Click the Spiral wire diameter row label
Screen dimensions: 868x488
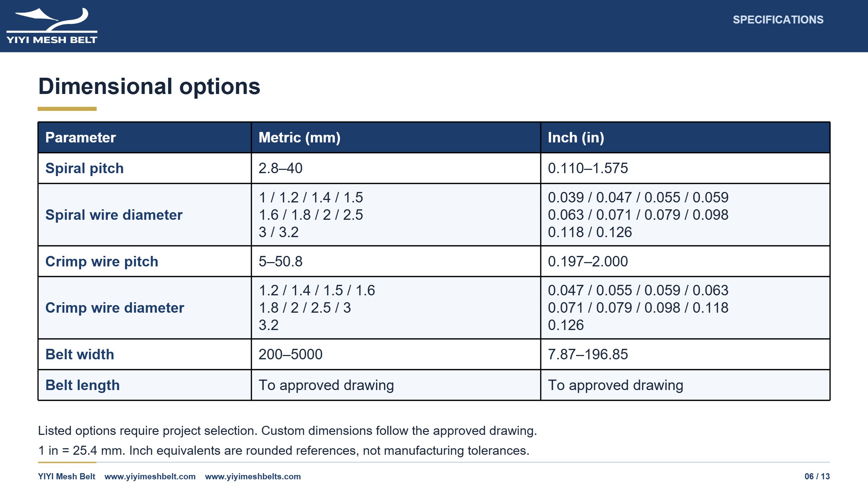click(x=114, y=215)
